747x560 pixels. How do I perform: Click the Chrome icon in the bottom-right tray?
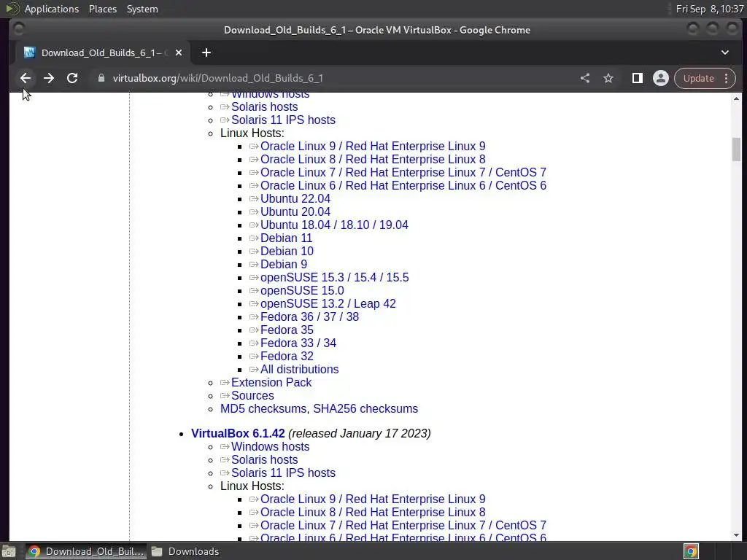pos(691,551)
